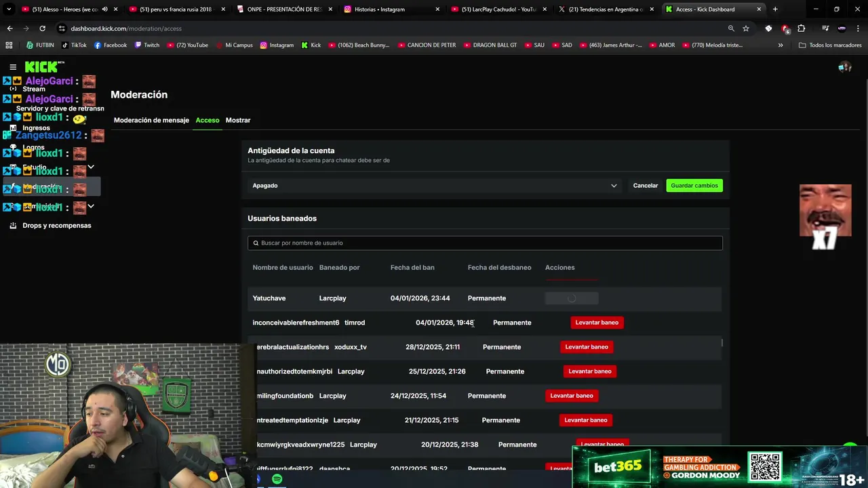This screenshot has height=488, width=868.
Task: Open the DRAGON BALL GT bookmark
Action: point(490,45)
